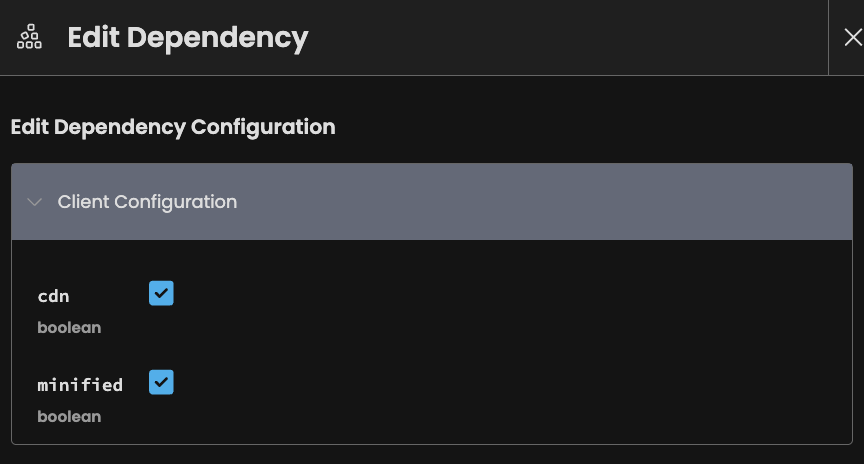Close the Edit Dependency panel
Image resolution: width=864 pixels, height=464 pixels.
coord(852,38)
